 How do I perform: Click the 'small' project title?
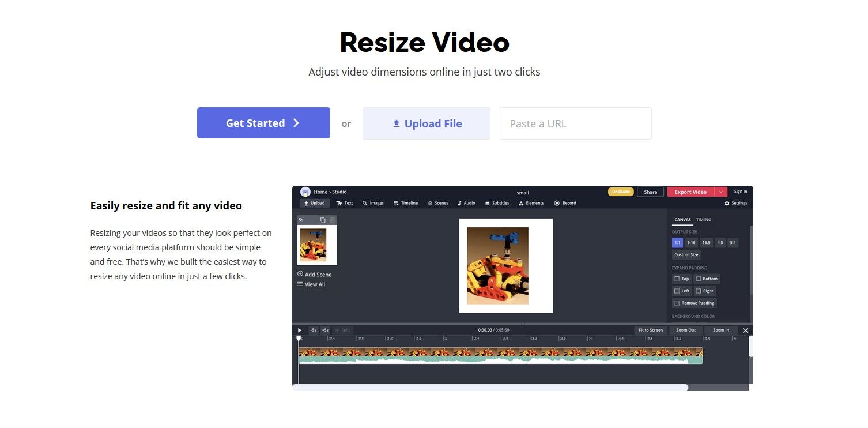click(523, 193)
